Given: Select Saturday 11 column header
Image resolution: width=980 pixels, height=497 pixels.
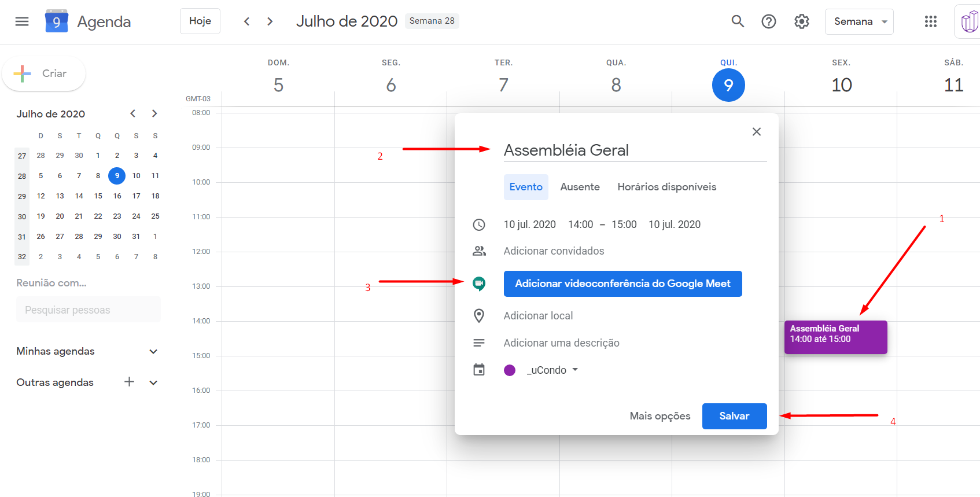Looking at the screenshot, I should (x=953, y=85).
